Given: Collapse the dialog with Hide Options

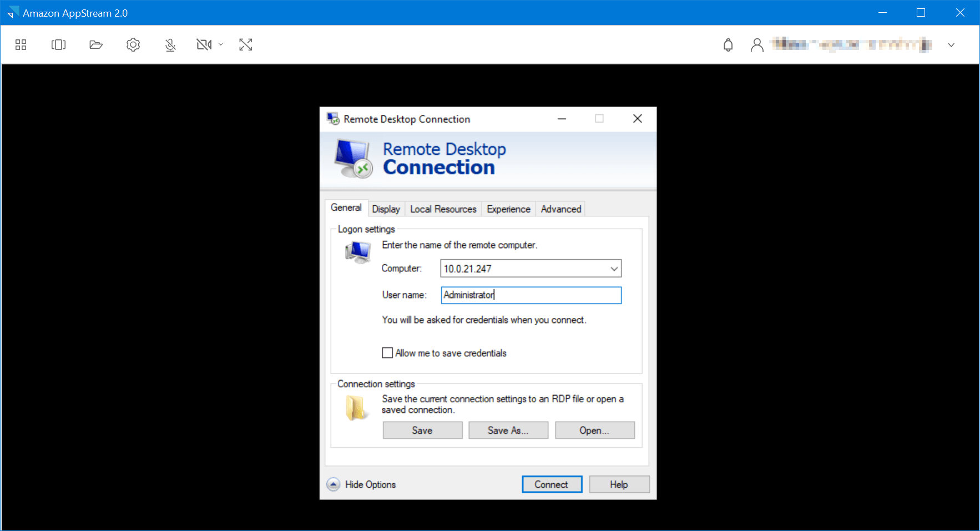Looking at the screenshot, I should tap(362, 484).
